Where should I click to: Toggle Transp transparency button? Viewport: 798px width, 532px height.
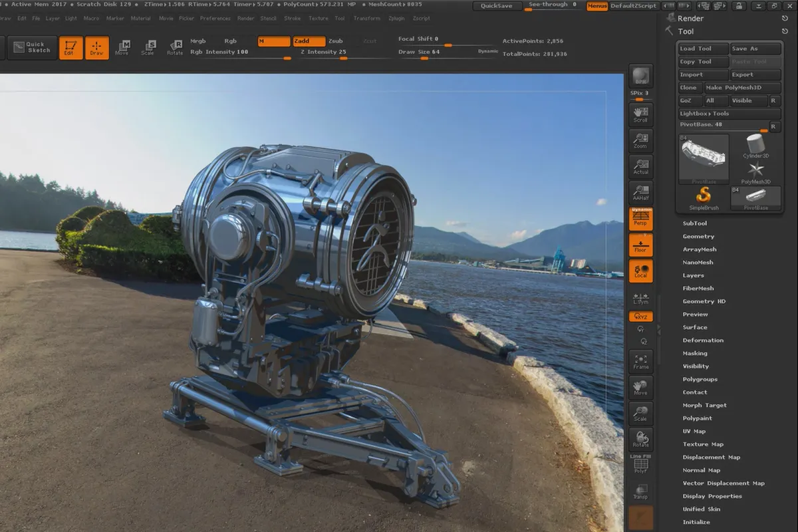coord(641,491)
